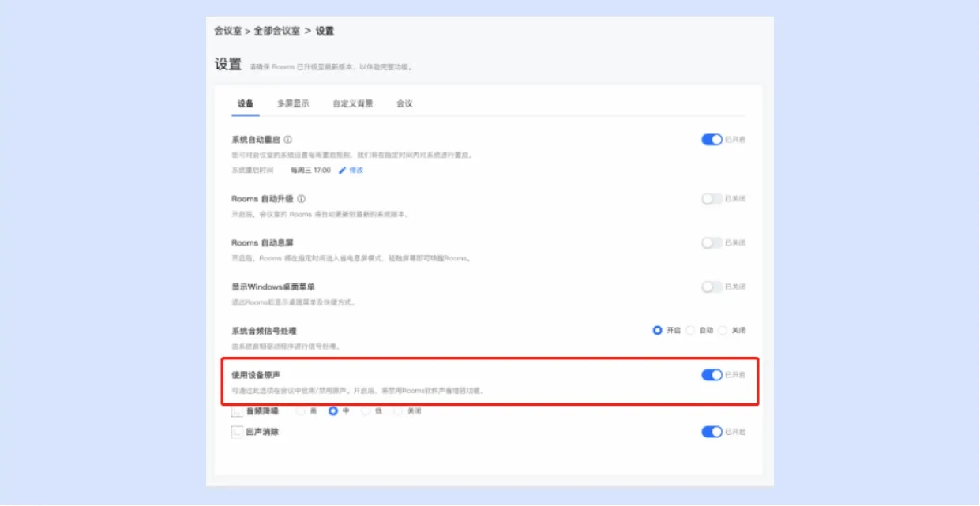980x506 pixels.
Task: Click the 设置 page heading
Action: pyautogui.click(x=228, y=65)
